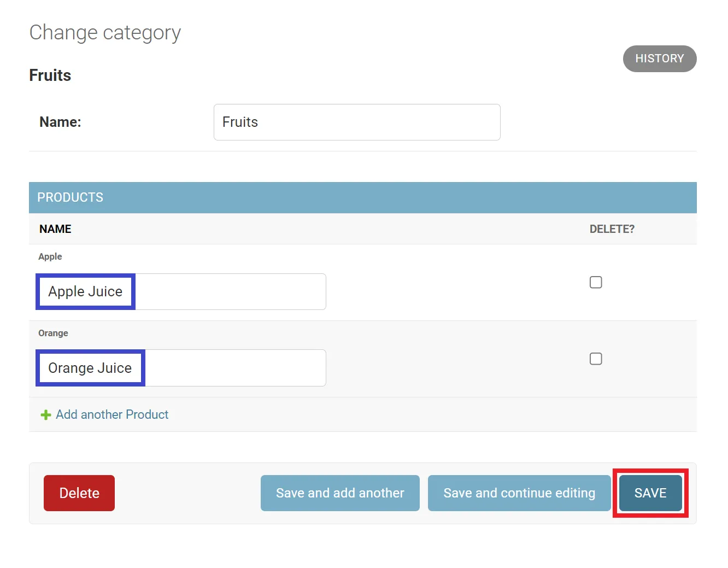Choose Save and continue editing

coord(519,493)
